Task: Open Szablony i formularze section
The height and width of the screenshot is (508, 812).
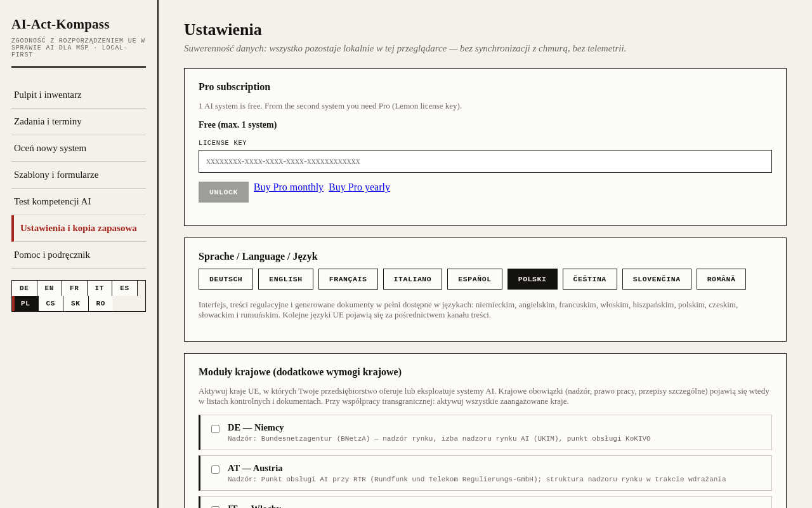Action: [x=79, y=175]
